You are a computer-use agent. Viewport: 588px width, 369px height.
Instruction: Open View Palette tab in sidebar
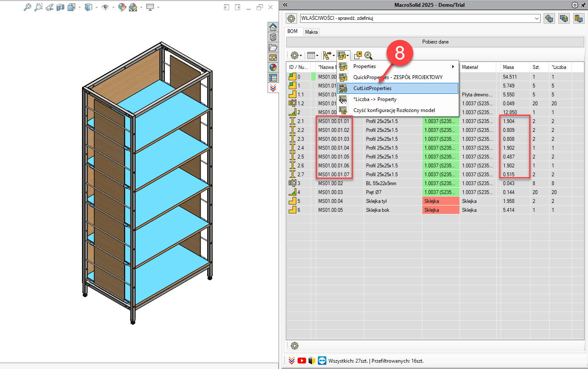[273, 57]
